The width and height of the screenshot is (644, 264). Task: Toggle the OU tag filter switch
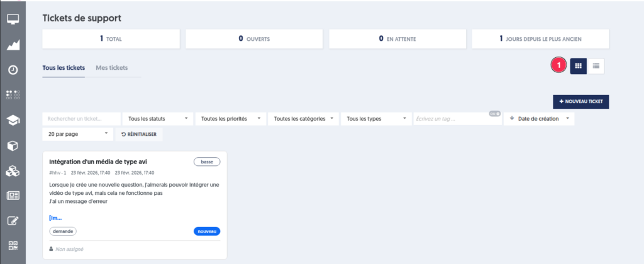pyautogui.click(x=494, y=114)
